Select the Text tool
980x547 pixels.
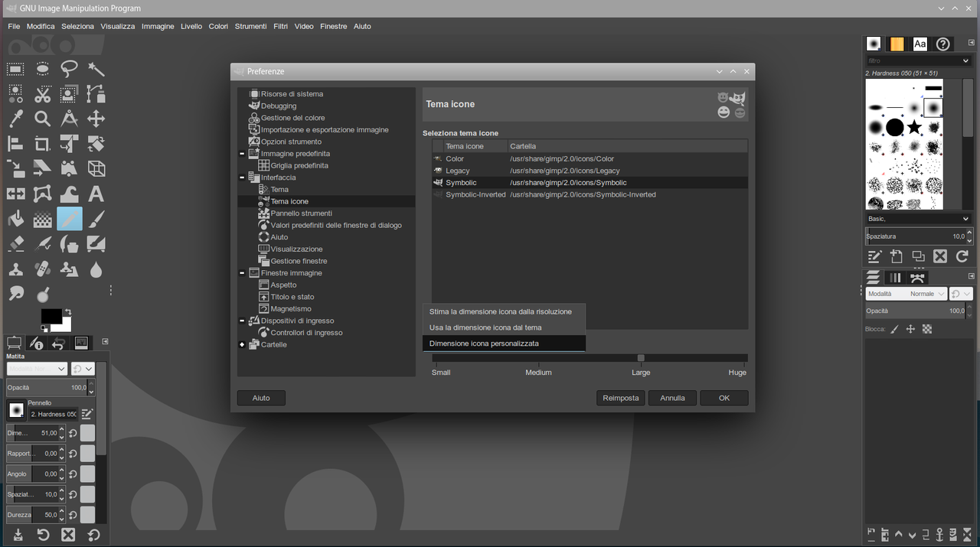(x=96, y=194)
